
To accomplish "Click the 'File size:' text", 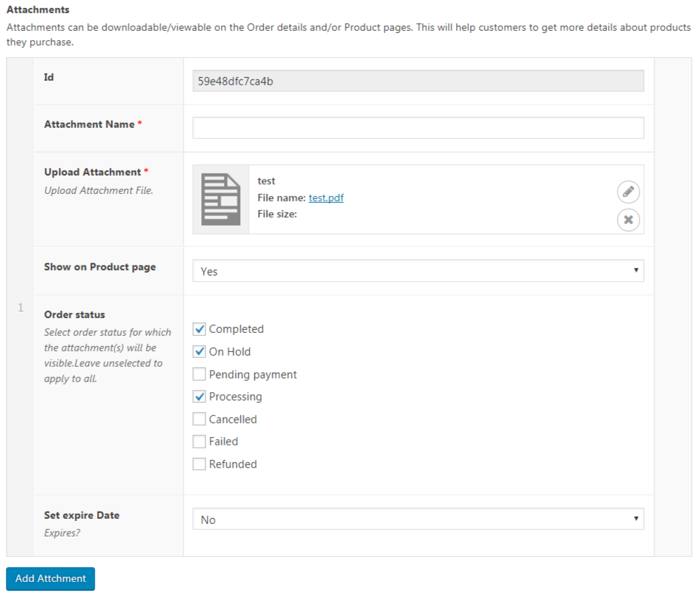I will point(277,214).
